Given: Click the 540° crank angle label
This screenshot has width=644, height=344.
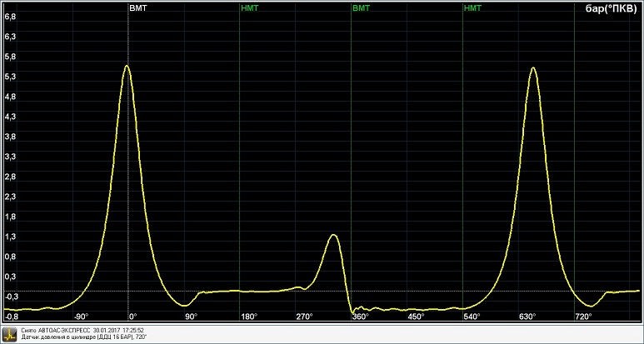Looking at the screenshot, I should 472,317.
